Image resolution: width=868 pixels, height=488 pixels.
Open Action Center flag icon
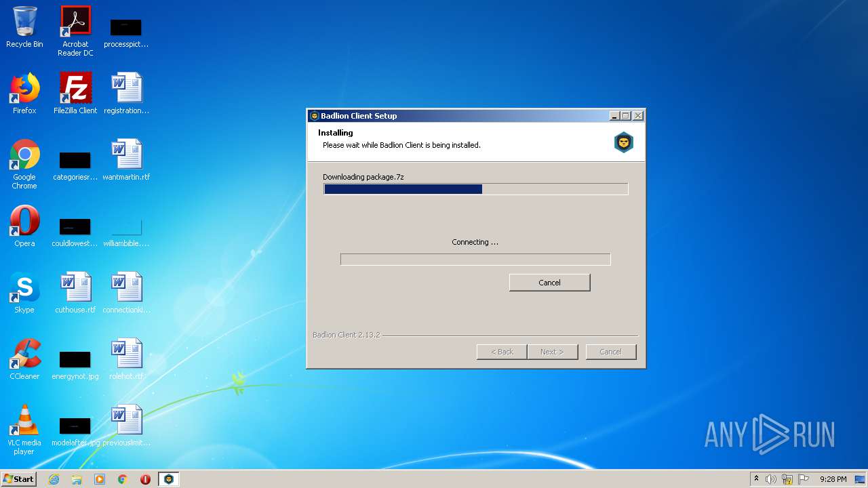pos(804,479)
